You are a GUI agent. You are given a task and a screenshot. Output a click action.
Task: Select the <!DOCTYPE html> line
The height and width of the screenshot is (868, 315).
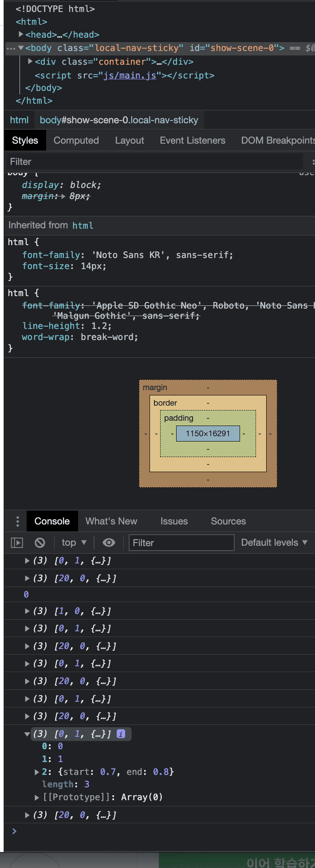tap(55, 9)
